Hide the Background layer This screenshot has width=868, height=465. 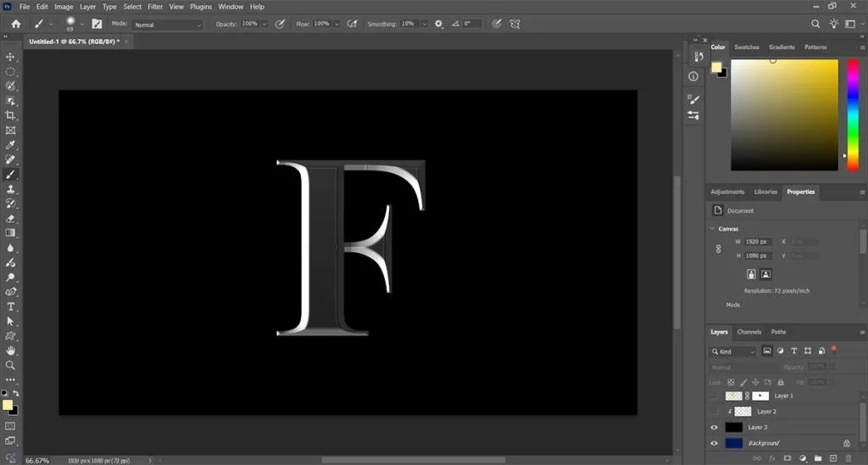[715, 443]
